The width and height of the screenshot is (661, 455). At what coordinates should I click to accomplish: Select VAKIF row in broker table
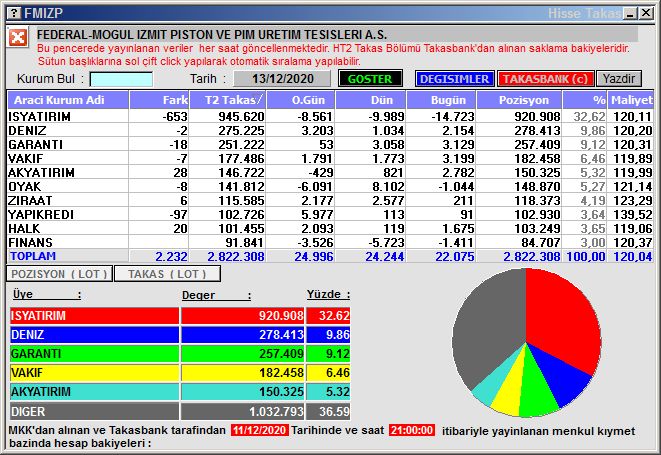330,158
